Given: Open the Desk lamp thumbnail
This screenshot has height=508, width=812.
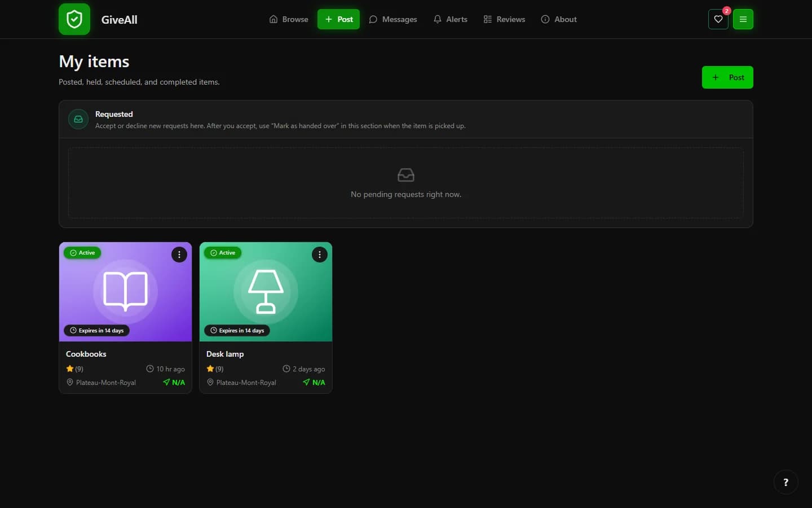Looking at the screenshot, I should [x=266, y=292].
